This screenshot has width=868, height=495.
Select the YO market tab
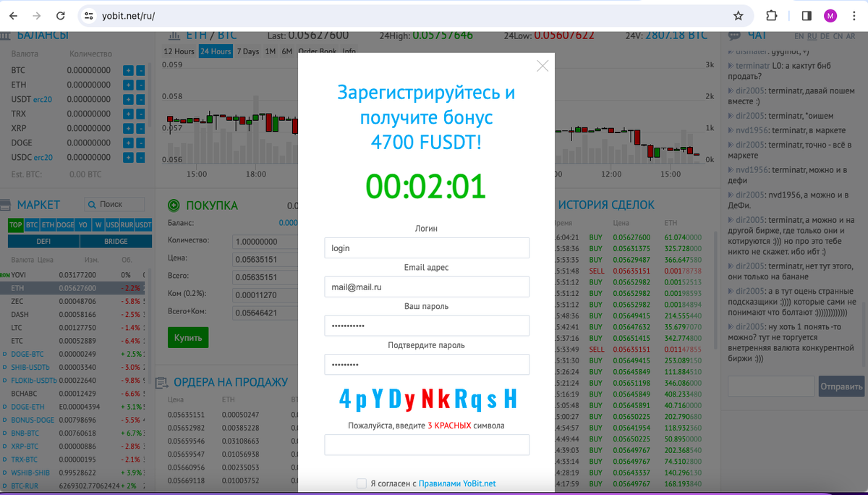tap(83, 225)
